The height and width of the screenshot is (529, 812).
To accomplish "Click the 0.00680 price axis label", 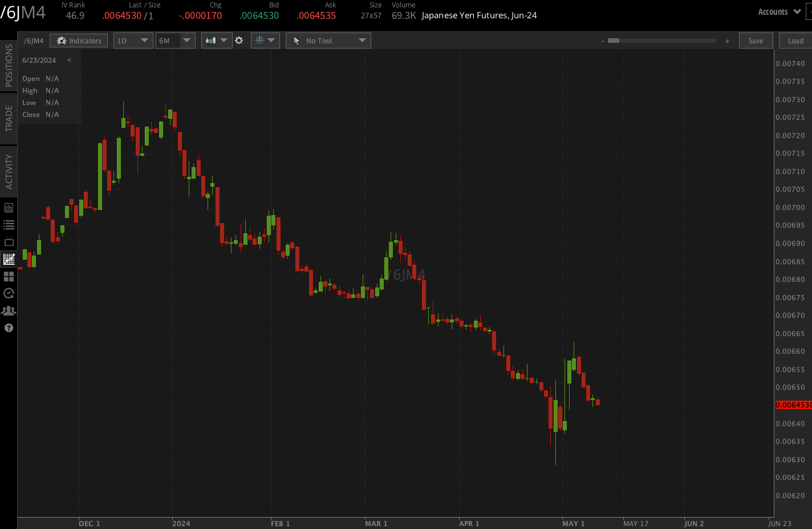I will coord(790,280).
